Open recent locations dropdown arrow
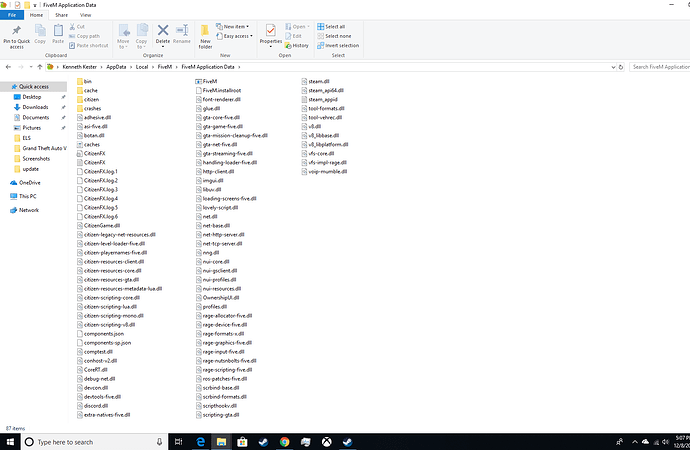This screenshot has height=450, width=690. (x=31, y=67)
